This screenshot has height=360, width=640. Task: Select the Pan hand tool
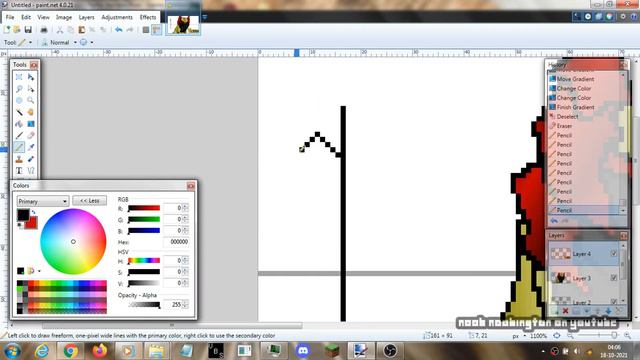31,112
